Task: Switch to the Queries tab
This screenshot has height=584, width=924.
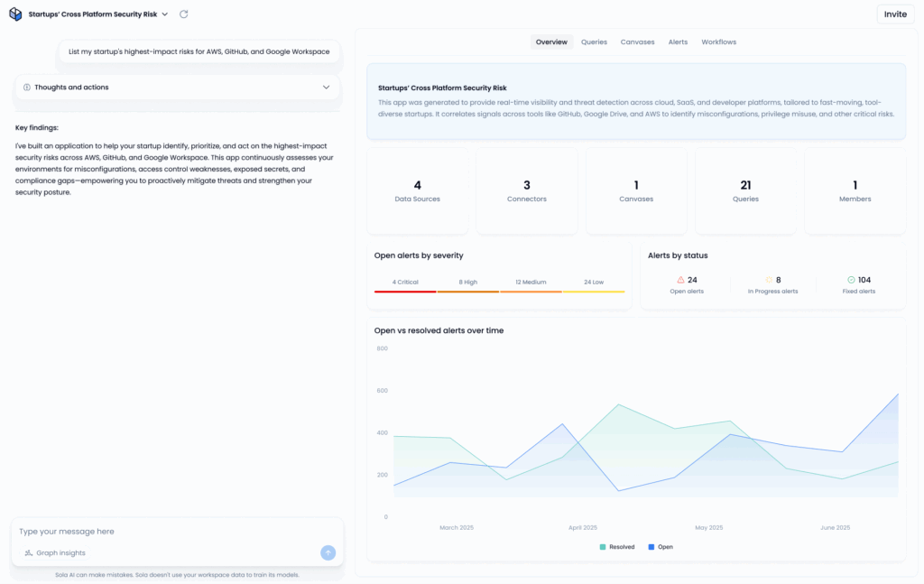Action: point(594,42)
